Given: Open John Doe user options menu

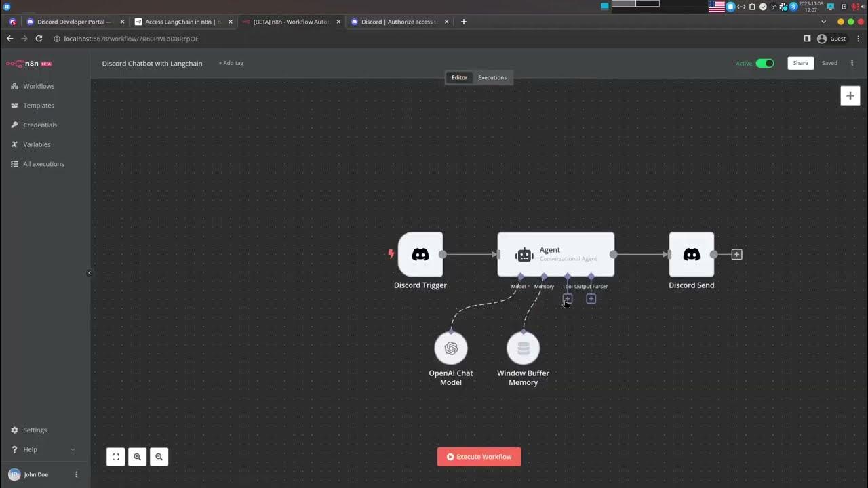Looking at the screenshot, I should pos(76,474).
